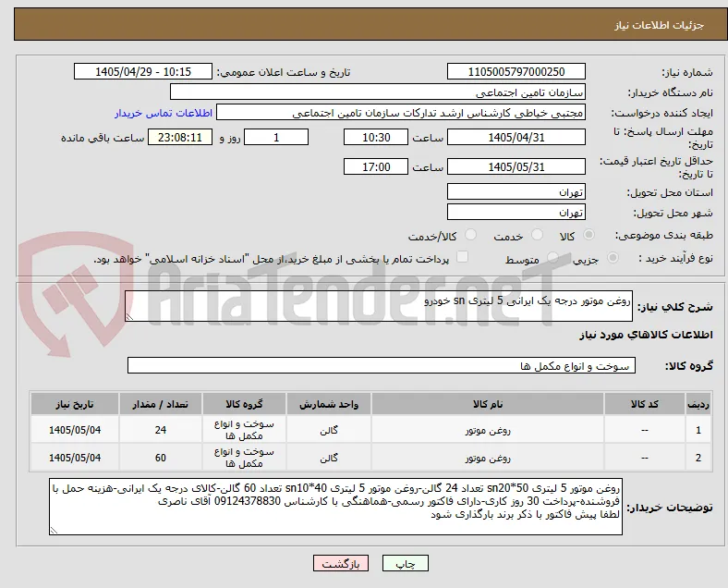Image resolution: width=728 pixels, height=588 pixels.
Task: Click the row number 1 cell
Action: pyautogui.click(x=698, y=430)
